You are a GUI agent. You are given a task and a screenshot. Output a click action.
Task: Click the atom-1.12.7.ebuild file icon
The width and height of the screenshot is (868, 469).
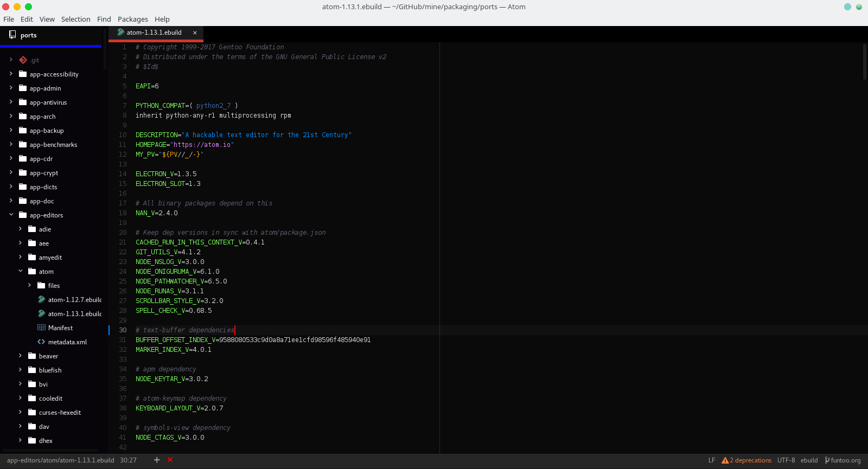[41, 299]
